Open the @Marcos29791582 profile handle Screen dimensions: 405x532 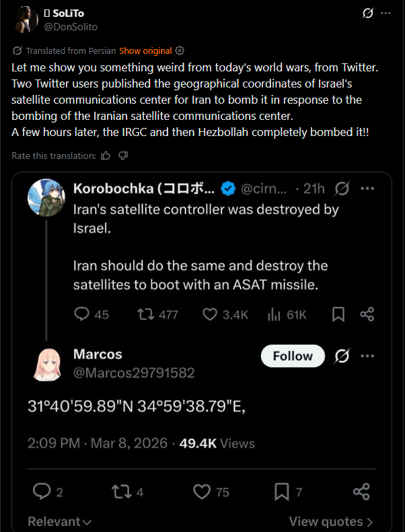(134, 373)
